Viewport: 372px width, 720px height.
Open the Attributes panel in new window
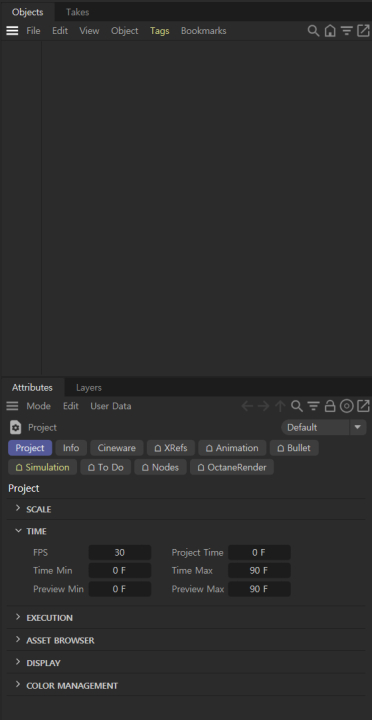pos(363,406)
